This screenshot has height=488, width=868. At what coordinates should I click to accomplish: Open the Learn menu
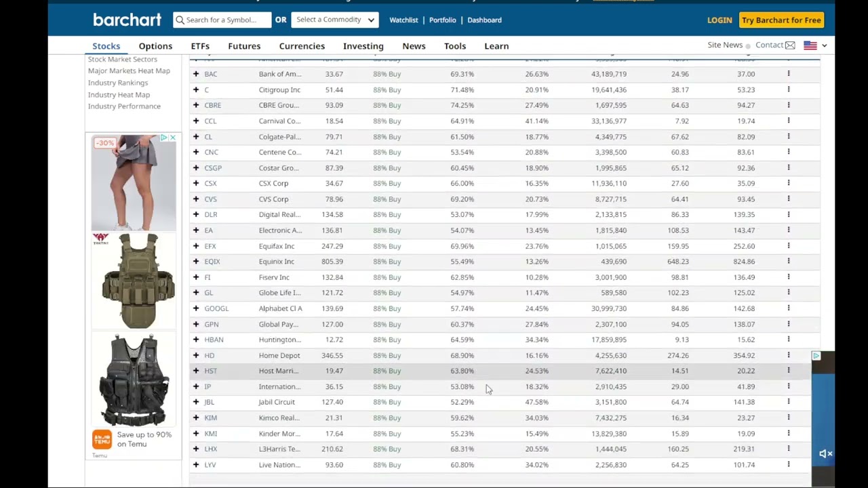[496, 46]
